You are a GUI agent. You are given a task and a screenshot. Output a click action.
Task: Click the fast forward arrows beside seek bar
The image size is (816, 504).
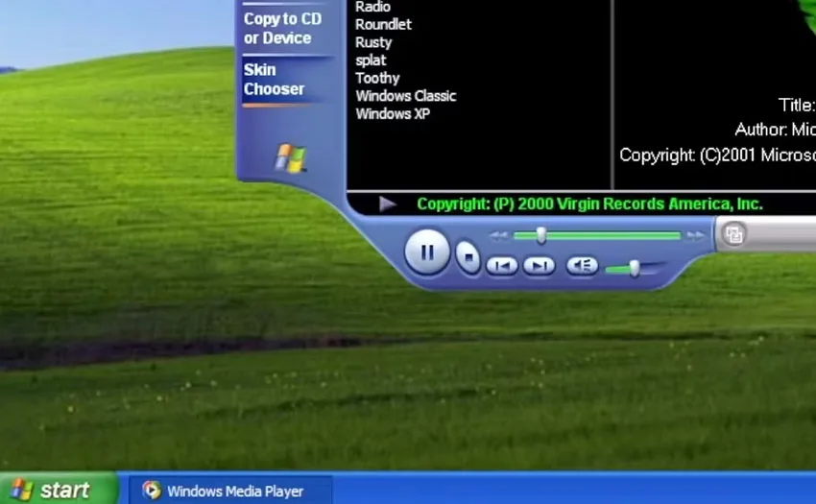point(695,236)
